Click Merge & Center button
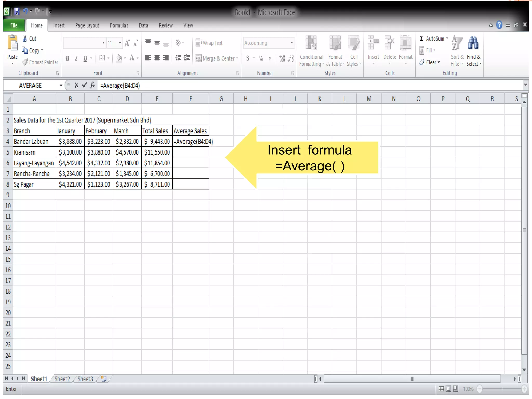Image resolution: width=532 pixels, height=399 pixels. tap(216, 58)
